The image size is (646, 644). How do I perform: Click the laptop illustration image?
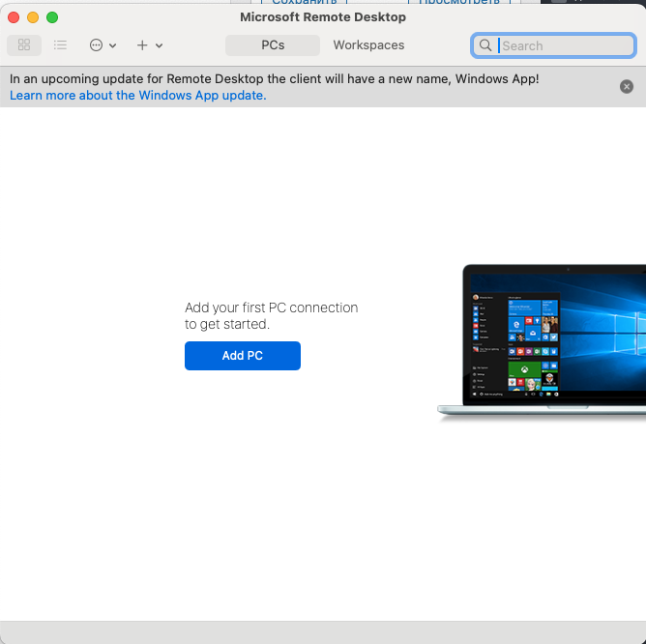click(542, 343)
